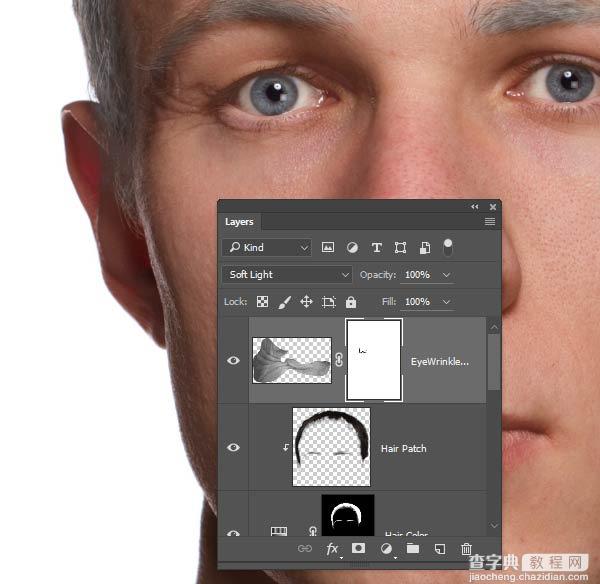Lock image pixels brush icon
The width and height of the screenshot is (600, 584).
(284, 302)
